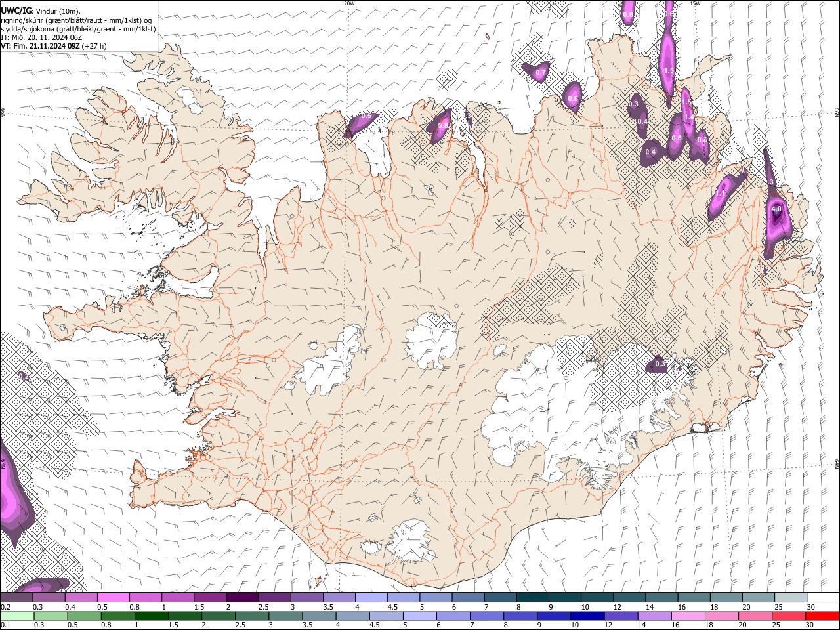Image resolution: width=840 pixels, height=630 pixels.
Task: Select bright red swatch ending the lower legend
Action: (x=822, y=616)
